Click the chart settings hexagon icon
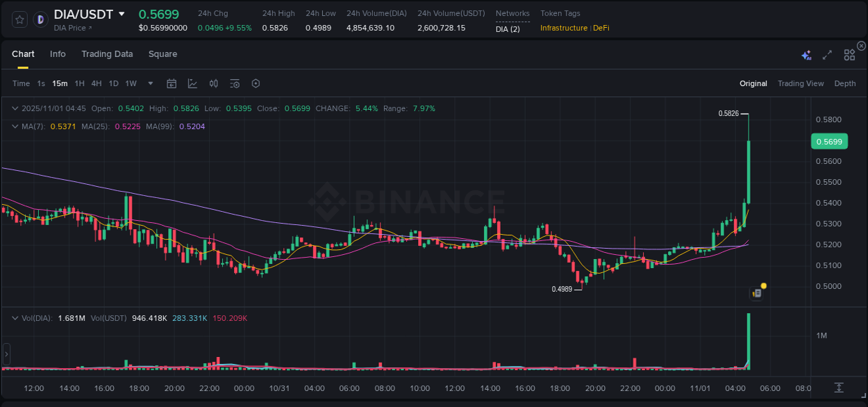This screenshot has width=868, height=407. tap(256, 83)
